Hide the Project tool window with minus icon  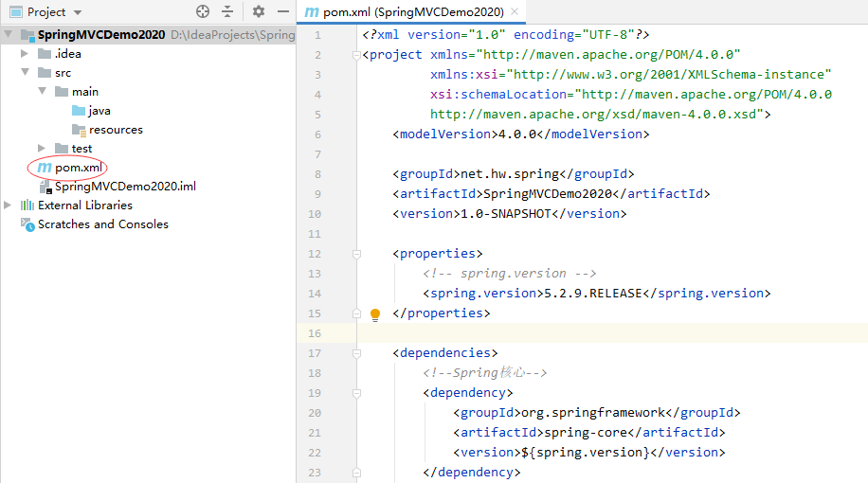(x=283, y=11)
